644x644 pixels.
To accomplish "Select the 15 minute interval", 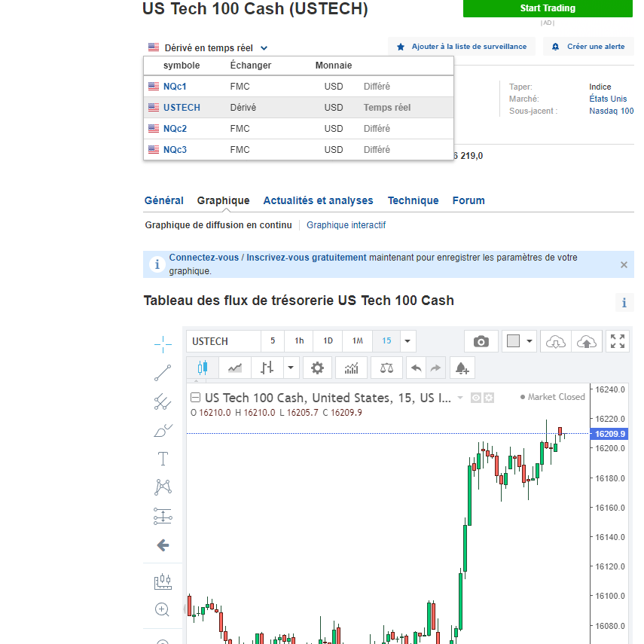I will coord(386,341).
